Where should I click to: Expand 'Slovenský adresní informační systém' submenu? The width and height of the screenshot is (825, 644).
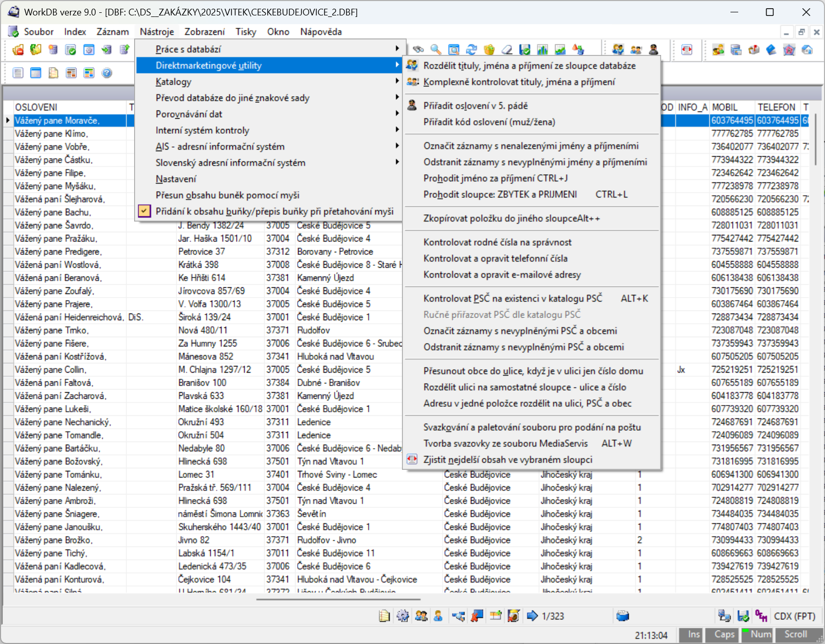click(x=268, y=162)
